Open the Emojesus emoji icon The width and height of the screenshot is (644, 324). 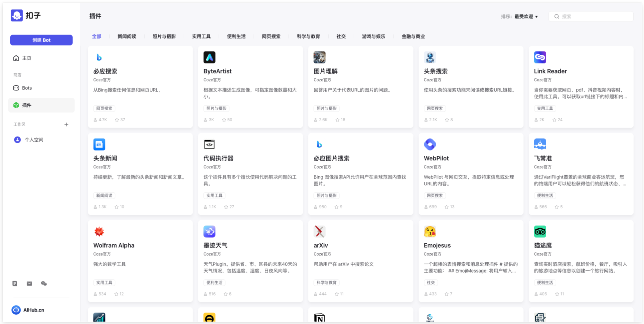click(430, 232)
